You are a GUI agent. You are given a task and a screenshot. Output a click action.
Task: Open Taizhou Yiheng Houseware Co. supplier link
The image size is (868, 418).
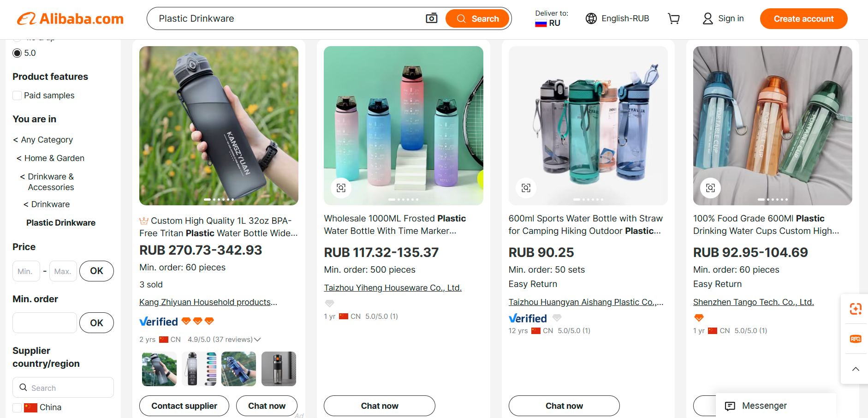coord(392,288)
